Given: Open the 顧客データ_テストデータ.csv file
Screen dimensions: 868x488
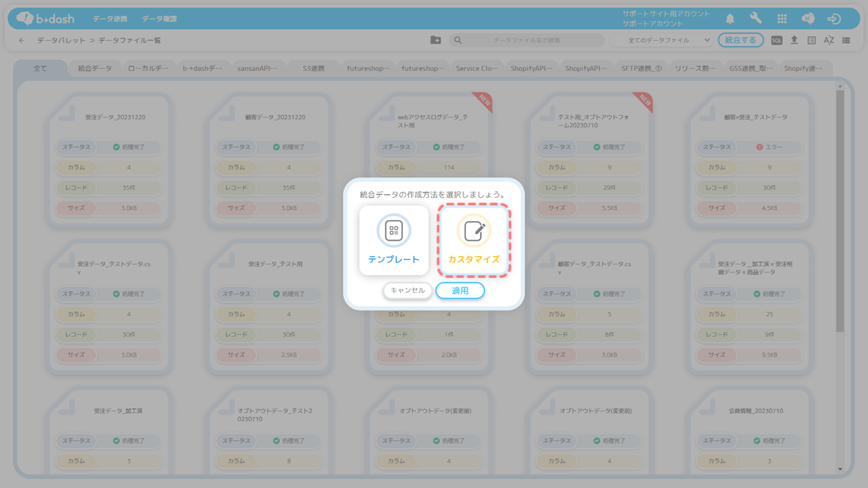Looking at the screenshot, I should (x=589, y=306).
